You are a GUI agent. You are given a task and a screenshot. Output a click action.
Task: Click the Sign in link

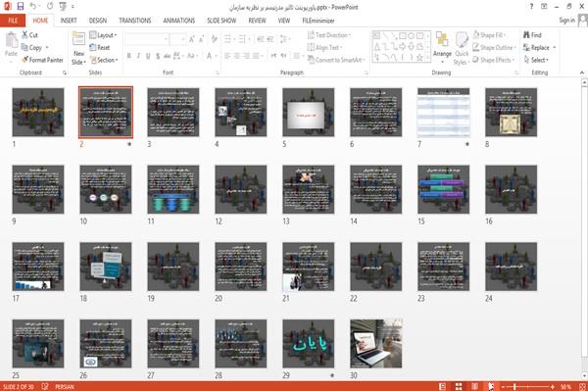tap(566, 21)
